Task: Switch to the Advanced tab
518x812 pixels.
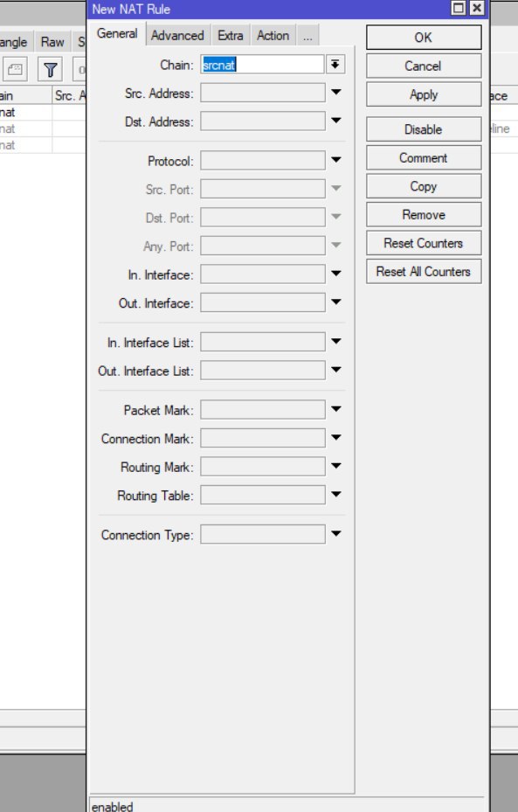Action: coord(177,36)
